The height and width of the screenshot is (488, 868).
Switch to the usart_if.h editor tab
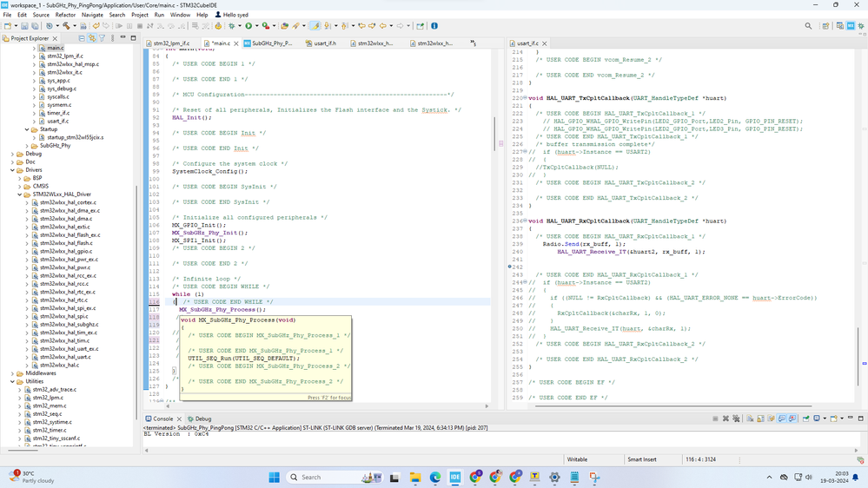coord(324,43)
